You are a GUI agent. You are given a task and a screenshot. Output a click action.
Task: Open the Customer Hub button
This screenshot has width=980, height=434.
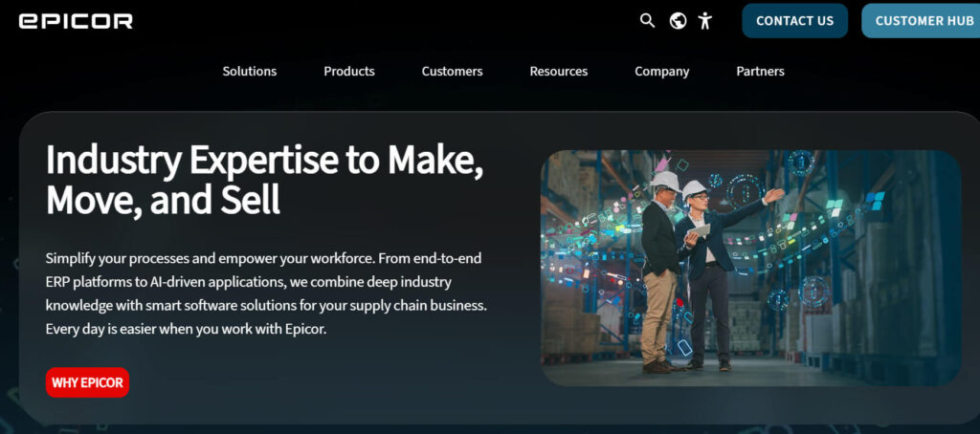point(921,21)
